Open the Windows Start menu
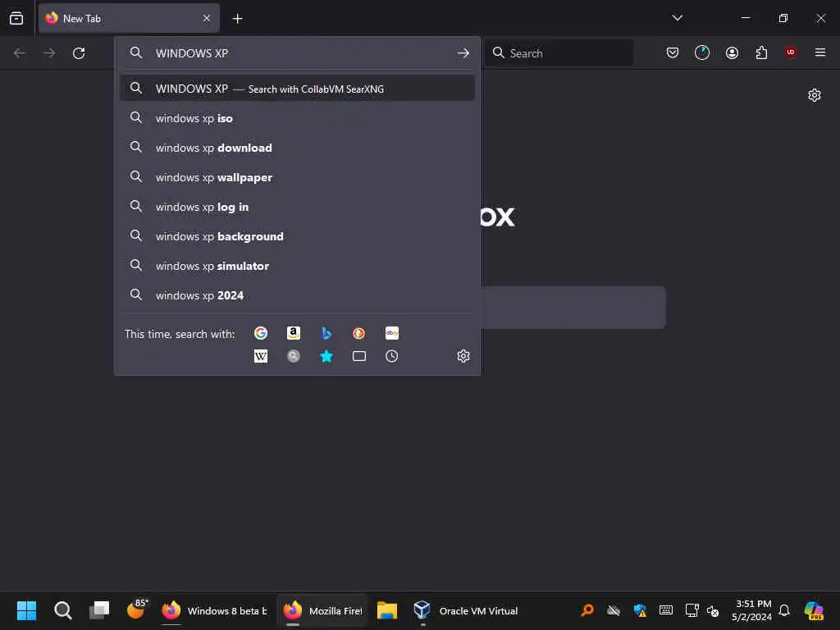This screenshot has width=840, height=630. click(26, 610)
